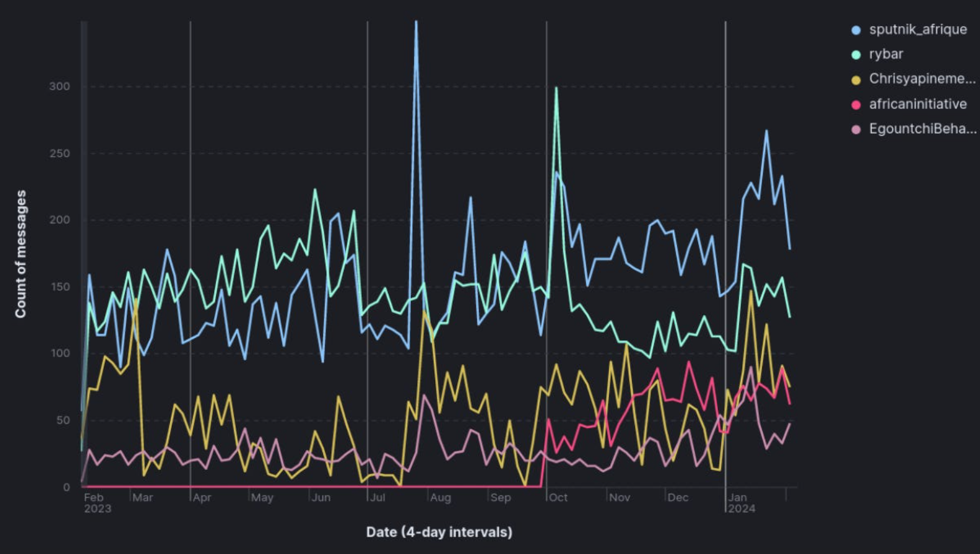
Task: Click the mauve EgountchiBeha legend dot
Action: (856, 129)
